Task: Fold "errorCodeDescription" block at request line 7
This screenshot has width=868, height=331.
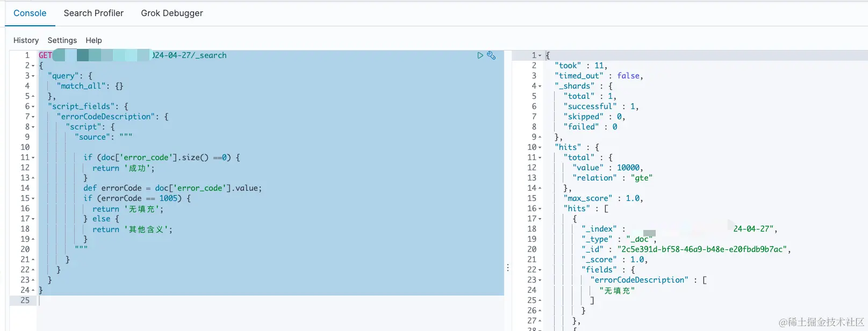Action: [33, 117]
